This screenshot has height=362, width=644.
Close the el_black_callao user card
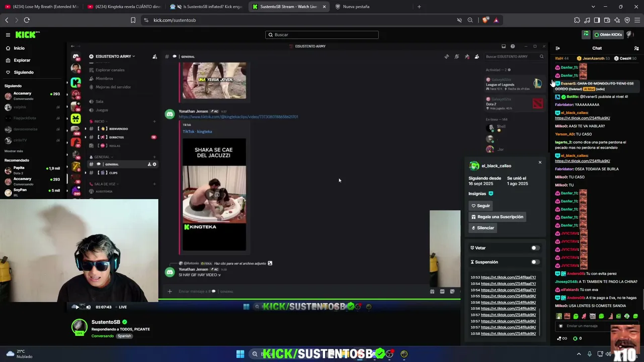540,162
